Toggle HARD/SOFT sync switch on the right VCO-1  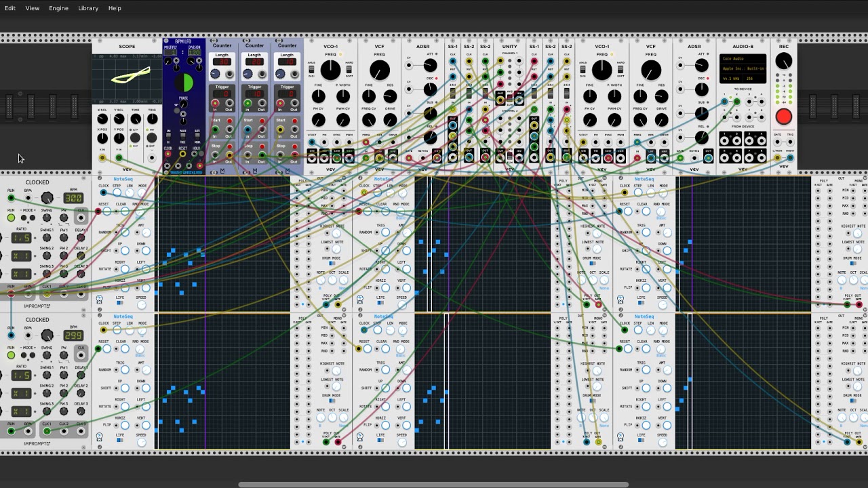point(621,70)
